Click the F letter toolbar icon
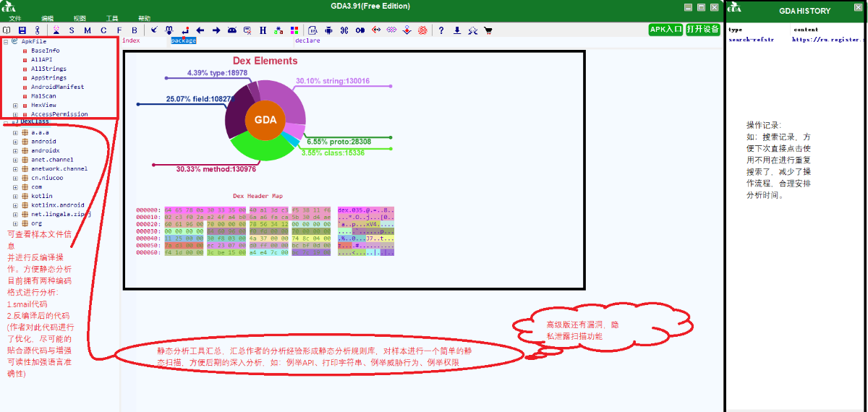This screenshot has height=412, width=868. point(119,30)
